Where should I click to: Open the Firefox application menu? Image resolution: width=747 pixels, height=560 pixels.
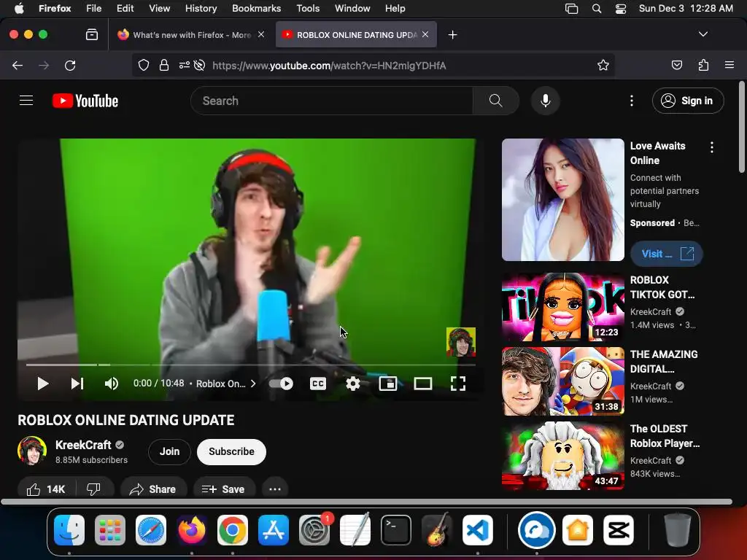(x=729, y=65)
